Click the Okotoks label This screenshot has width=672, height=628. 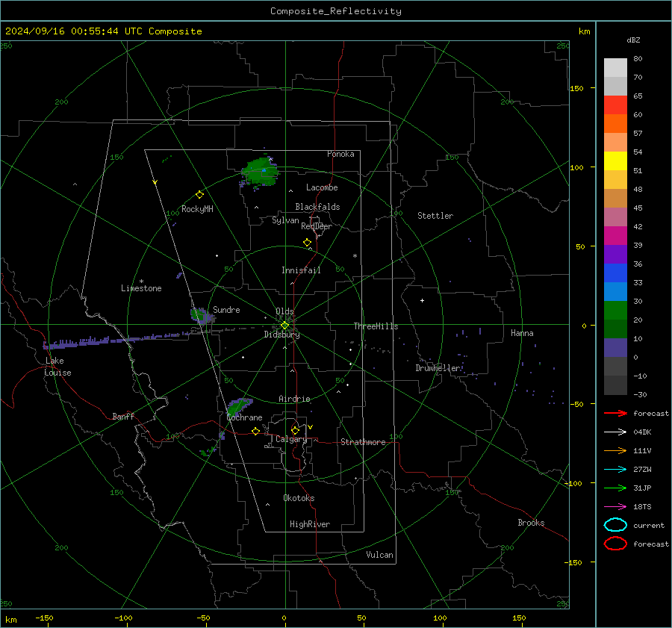[299, 498]
